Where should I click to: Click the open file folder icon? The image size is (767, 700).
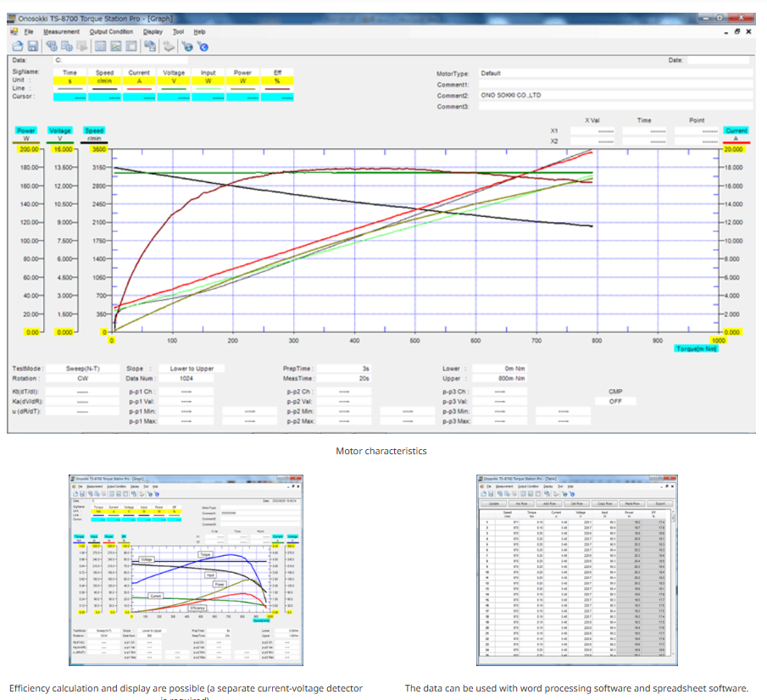tap(18, 47)
